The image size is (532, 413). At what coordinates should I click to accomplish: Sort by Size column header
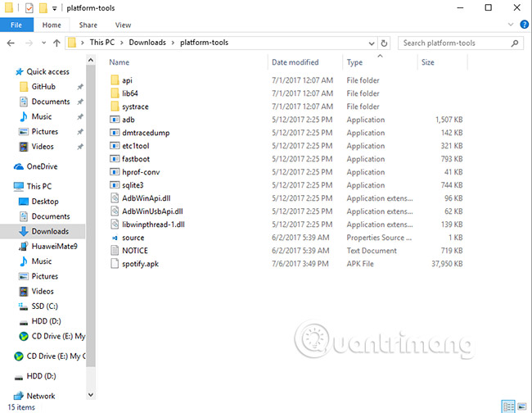427,62
